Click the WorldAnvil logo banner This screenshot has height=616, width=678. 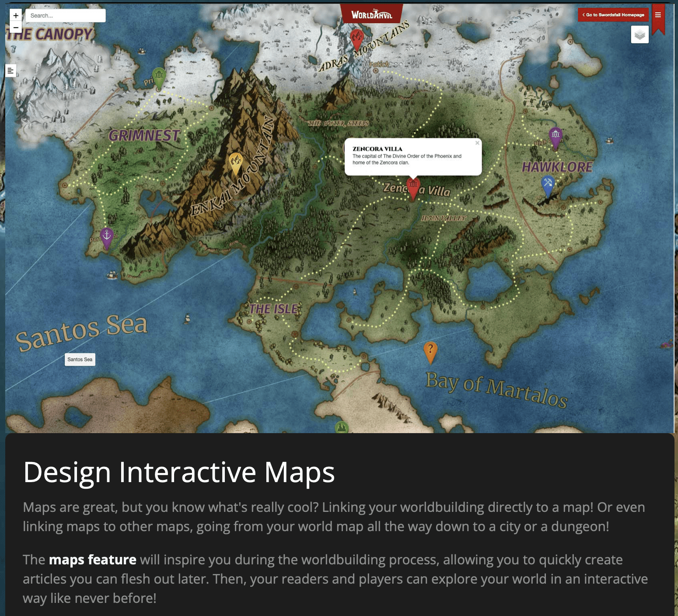coord(371,14)
